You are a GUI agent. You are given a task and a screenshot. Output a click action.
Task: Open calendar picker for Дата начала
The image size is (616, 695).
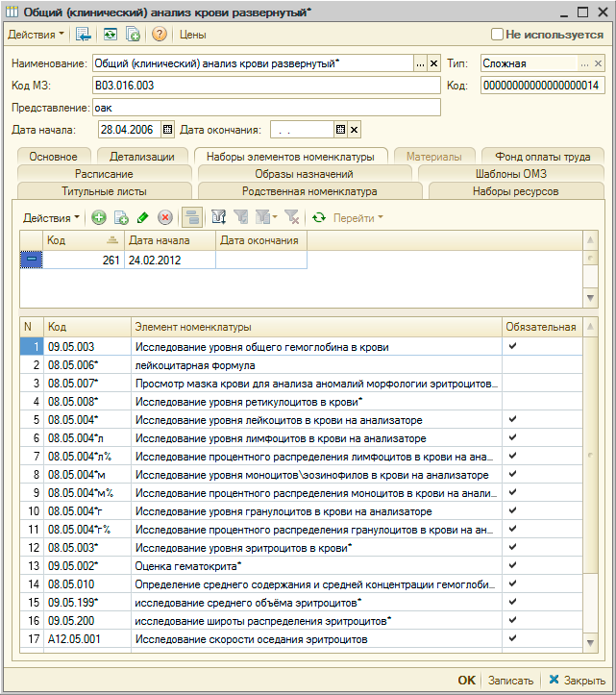coord(167,130)
